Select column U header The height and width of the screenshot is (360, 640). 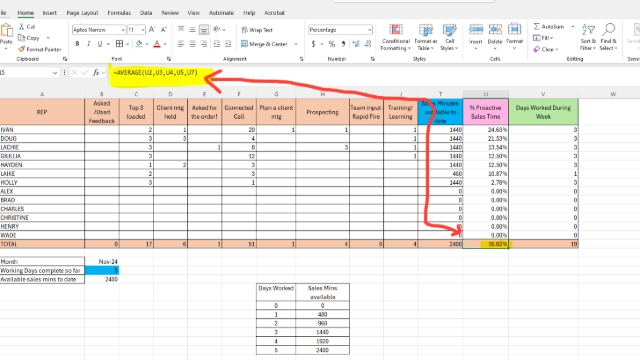pos(485,94)
